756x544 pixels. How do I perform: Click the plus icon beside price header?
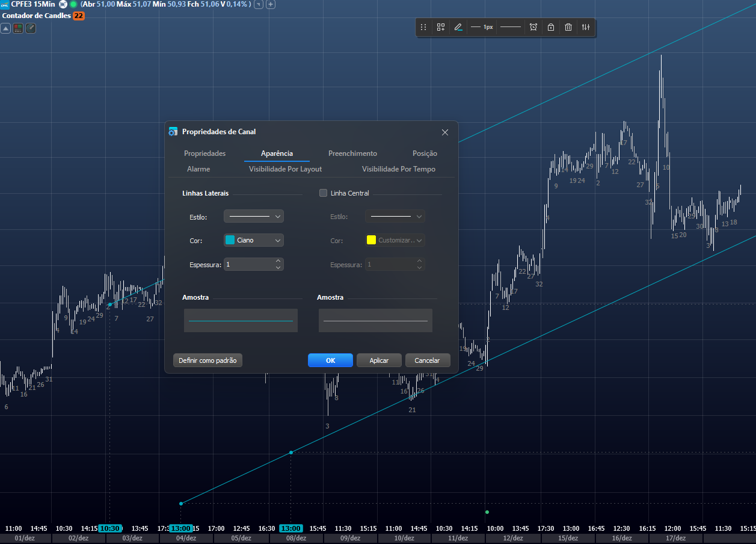pos(271,4)
